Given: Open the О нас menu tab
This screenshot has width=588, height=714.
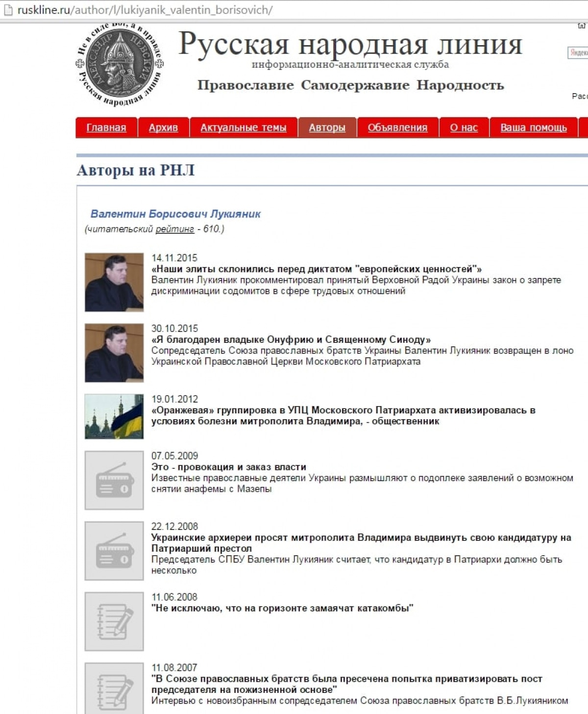Looking at the screenshot, I should 464,127.
